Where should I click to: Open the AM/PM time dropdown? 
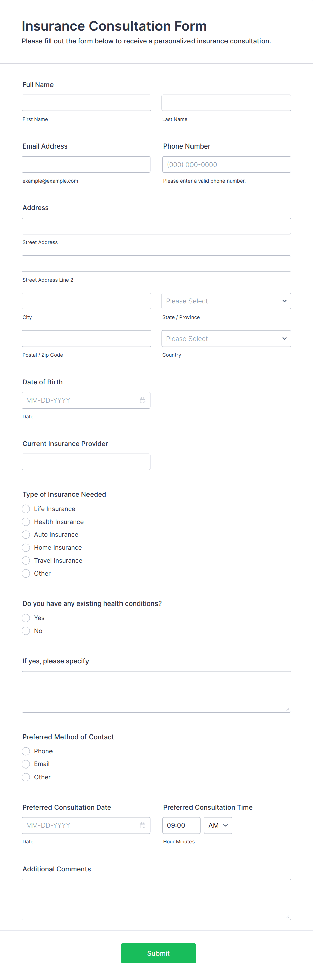217,825
